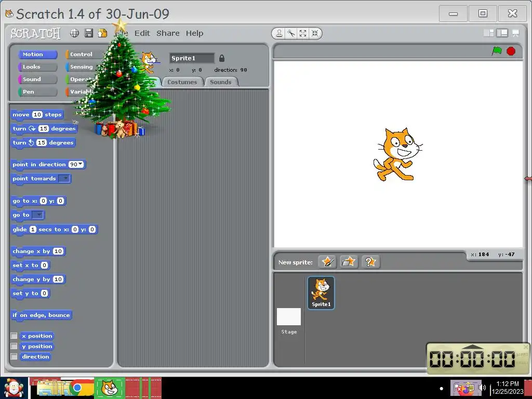Open the Motion blocks category
532x399 pixels.
37,54
